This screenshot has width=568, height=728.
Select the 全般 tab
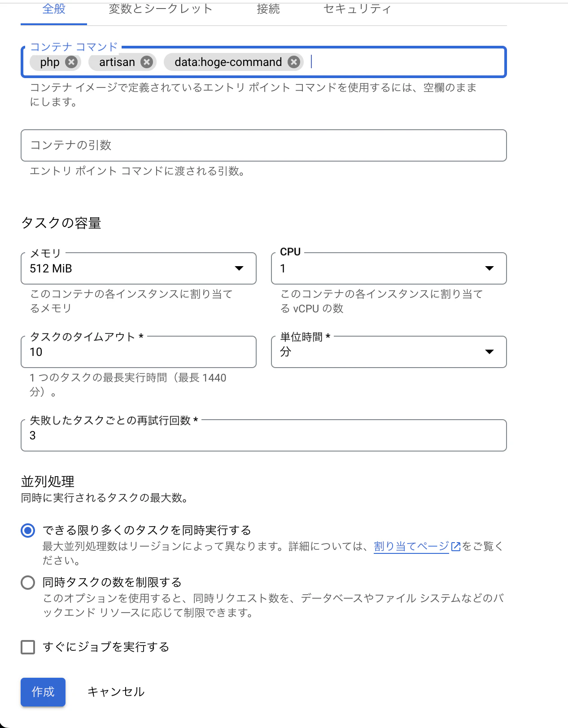click(54, 9)
